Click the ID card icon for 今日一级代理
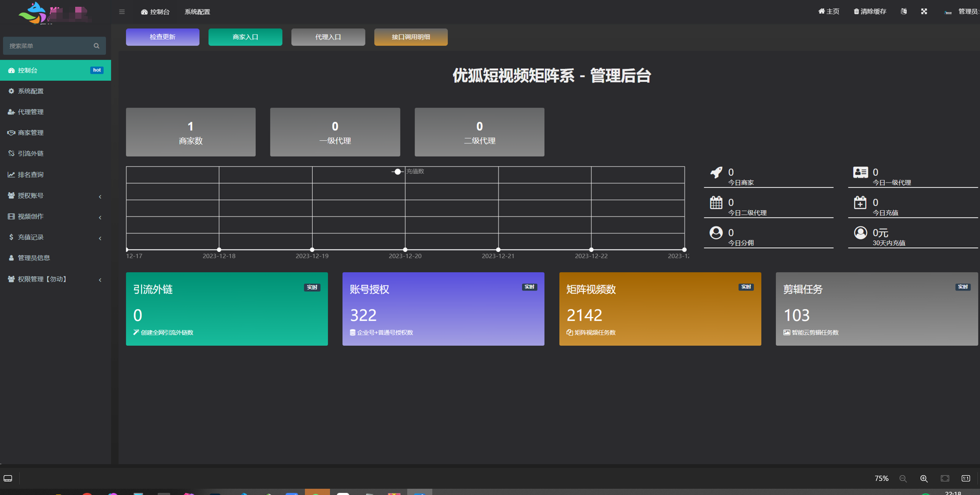The width and height of the screenshot is (980, 495). tap(860, 172)
